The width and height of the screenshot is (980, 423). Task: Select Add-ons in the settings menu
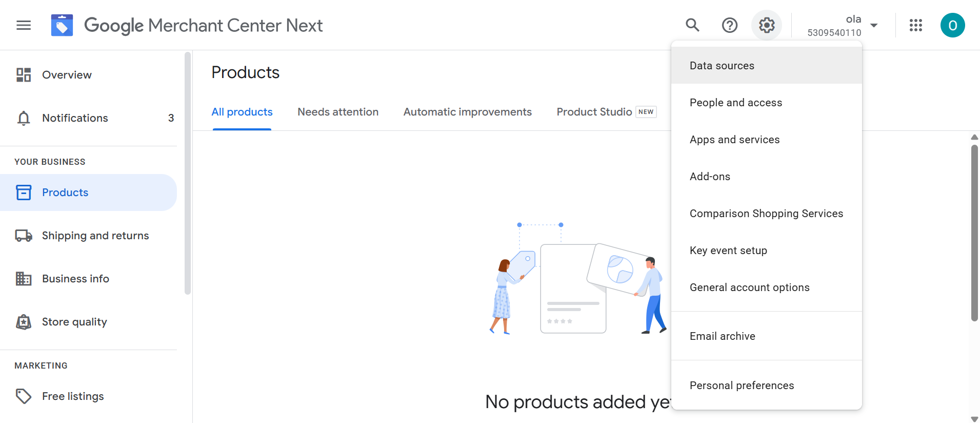(x=767, y=177)
